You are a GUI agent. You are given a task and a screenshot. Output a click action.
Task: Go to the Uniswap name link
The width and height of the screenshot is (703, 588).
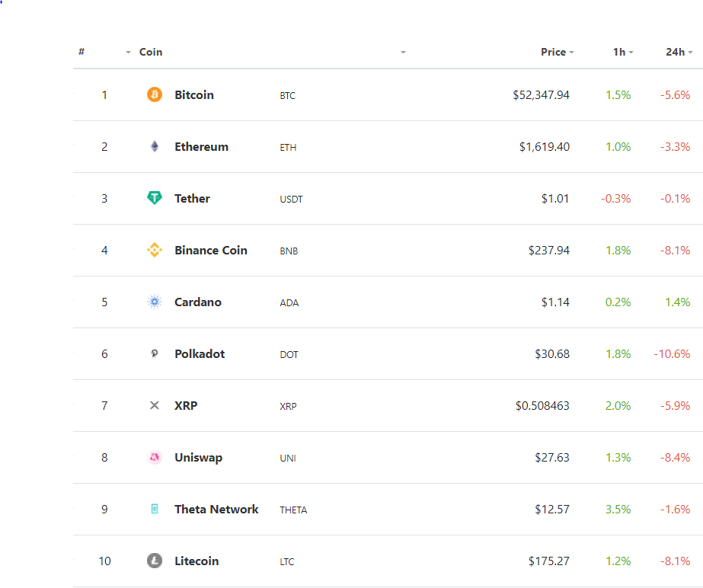pos(198,458)
